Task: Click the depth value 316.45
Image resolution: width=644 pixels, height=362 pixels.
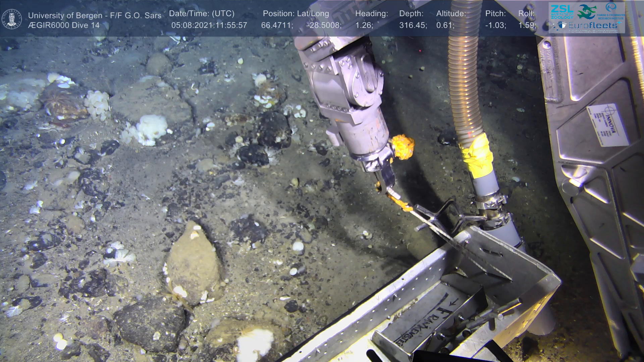Action: (x=413, y=25)
